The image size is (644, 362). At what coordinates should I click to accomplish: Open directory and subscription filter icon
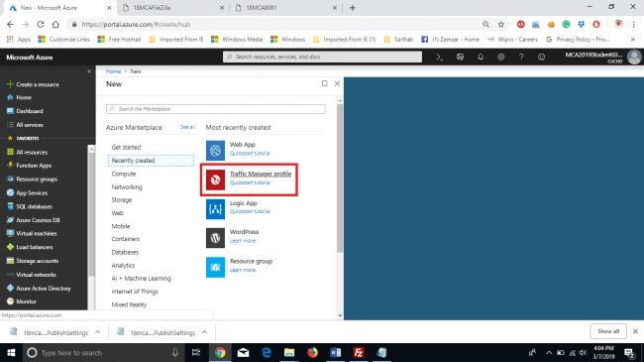(460, 58)
